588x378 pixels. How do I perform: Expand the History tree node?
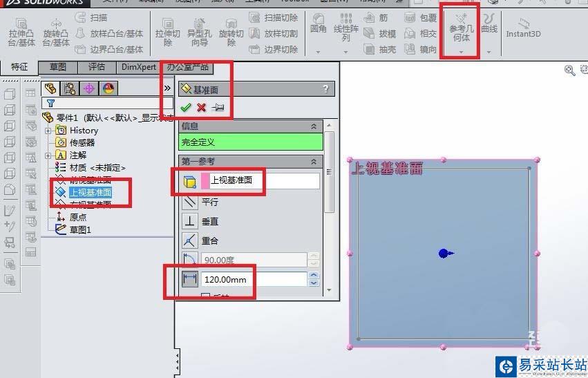pos(48,131)
